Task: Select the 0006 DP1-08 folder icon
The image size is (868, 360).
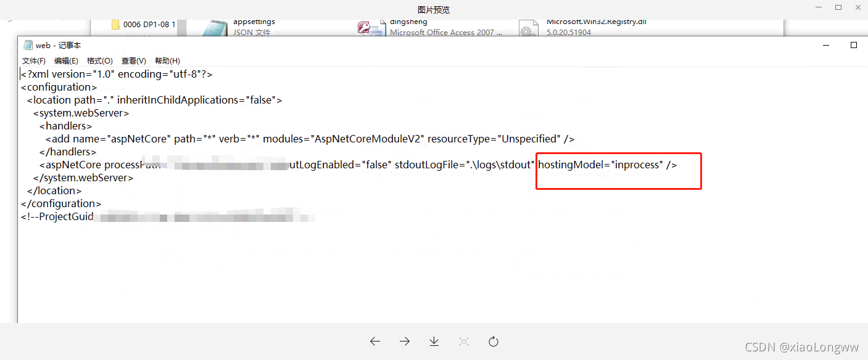Action: coord(115,25)
